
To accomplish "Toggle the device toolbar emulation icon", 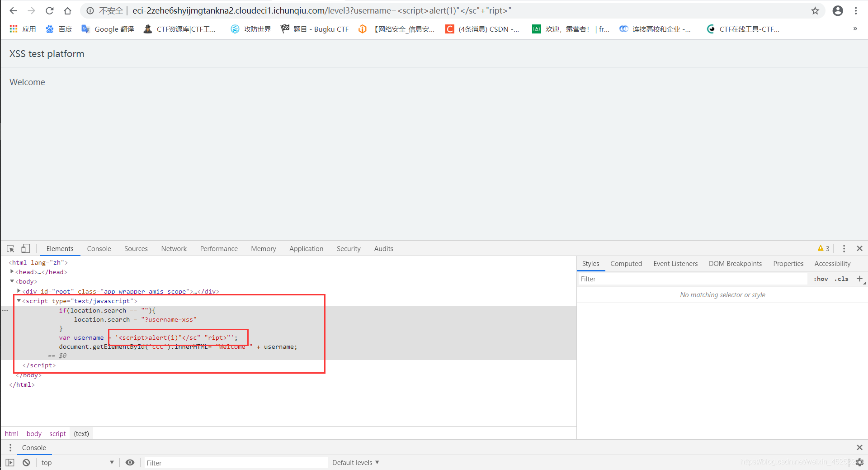I will [x=26, y=248].
